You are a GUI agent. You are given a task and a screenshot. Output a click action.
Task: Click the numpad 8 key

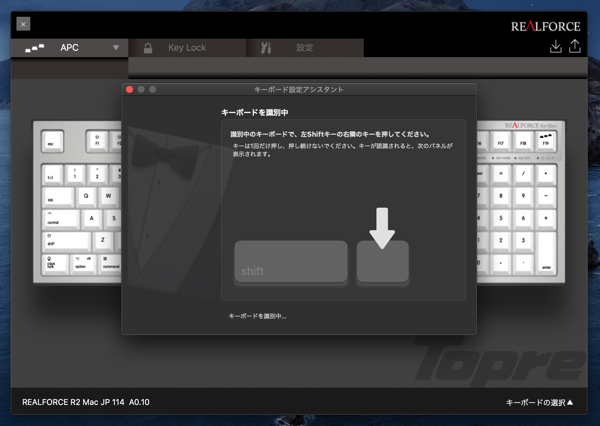coord(501,196)
